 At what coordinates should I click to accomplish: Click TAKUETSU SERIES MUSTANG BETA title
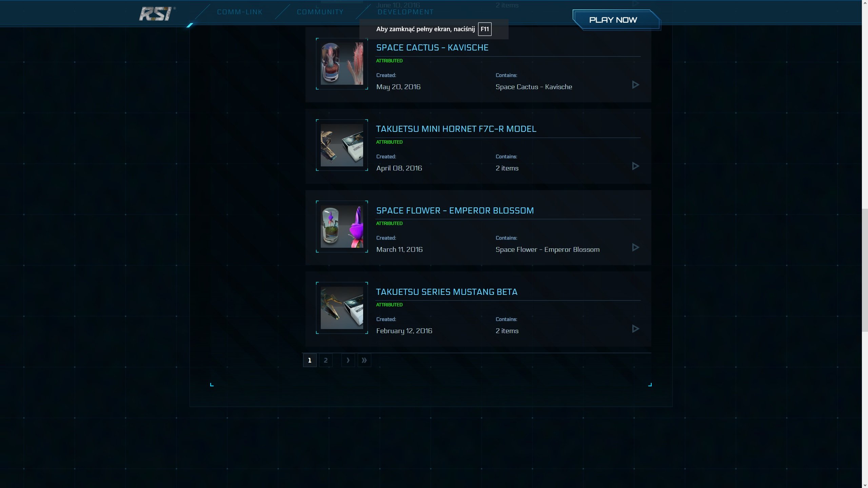(447, 292)
